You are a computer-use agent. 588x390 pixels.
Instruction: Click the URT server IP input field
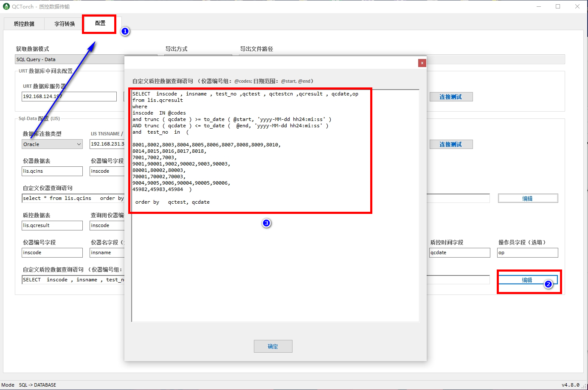coord(69,96)
